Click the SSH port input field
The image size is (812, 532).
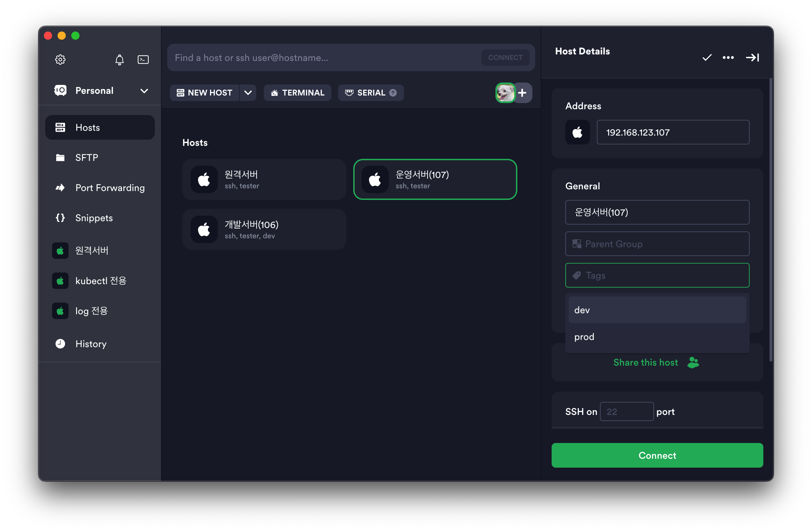coord(626,411)
